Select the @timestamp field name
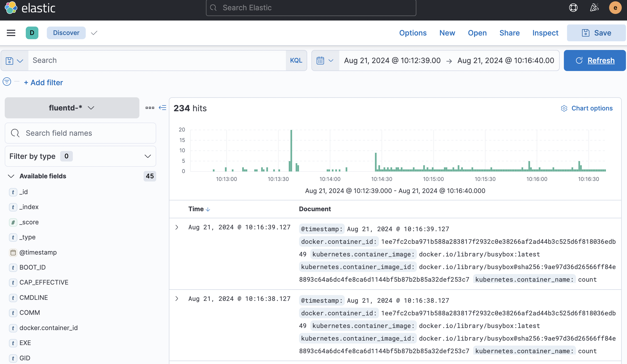This screenshot has height=364, width=627. pyautogui.click(x=38, y=252)
